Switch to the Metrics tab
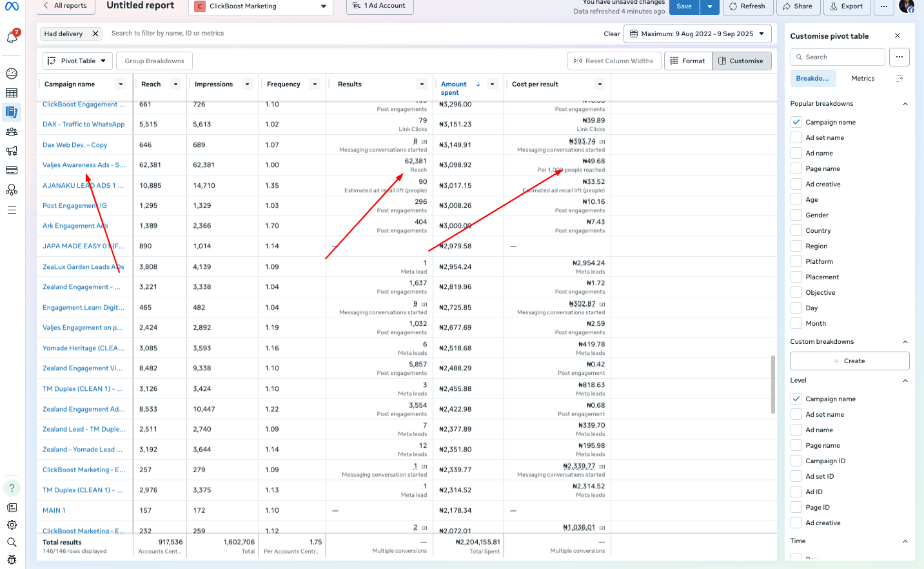924x569 pixels. point(862,78)
